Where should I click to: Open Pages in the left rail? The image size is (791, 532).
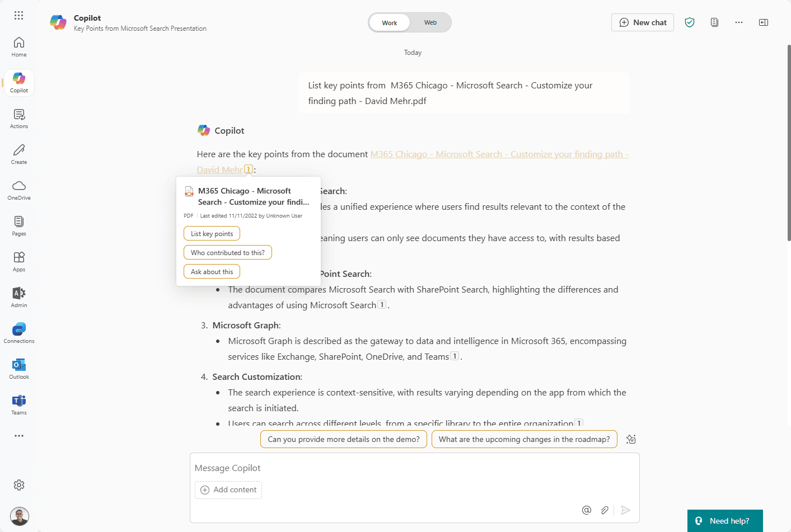pyautogui.click(x=19, y=226)
